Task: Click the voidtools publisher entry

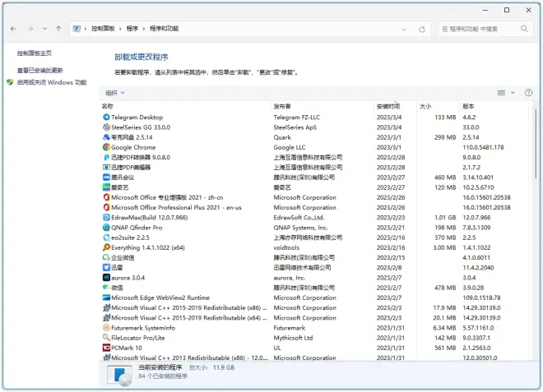Action: coord(286,247)
